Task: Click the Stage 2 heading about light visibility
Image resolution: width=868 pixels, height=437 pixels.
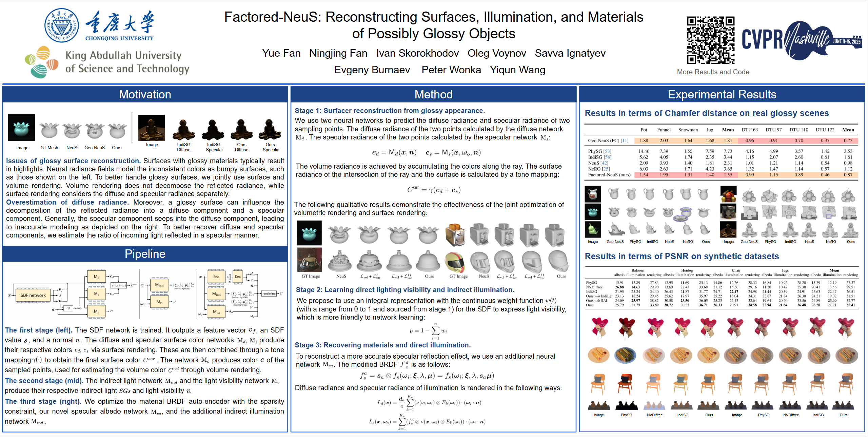Action: [x=405, y=290]
